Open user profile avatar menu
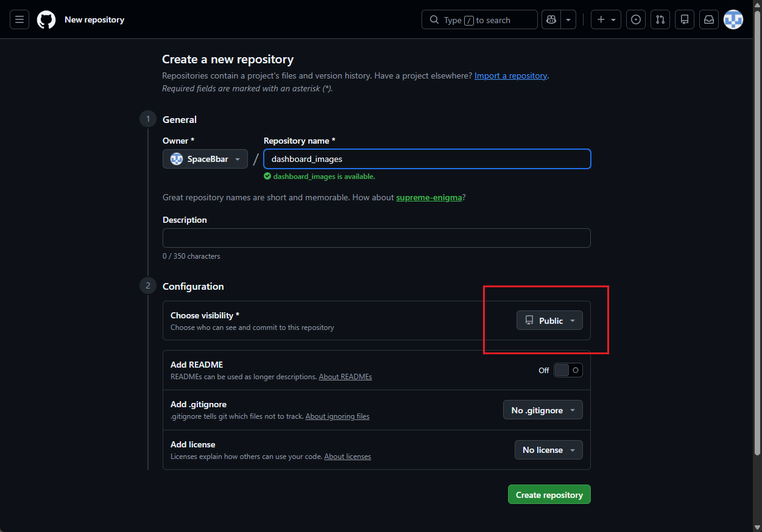The image size is (762, 532). (x=733, y=19)
